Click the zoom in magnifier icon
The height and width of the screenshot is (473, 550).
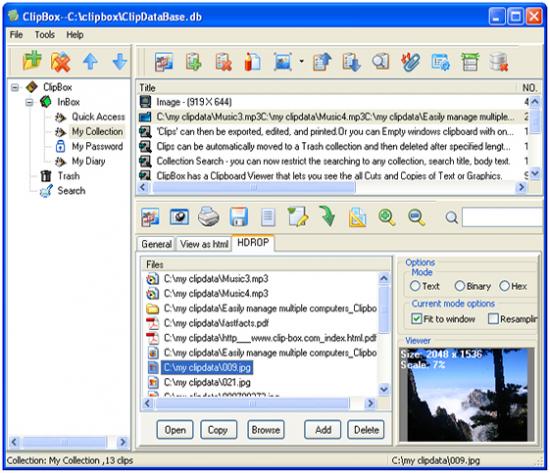[387, 217]
